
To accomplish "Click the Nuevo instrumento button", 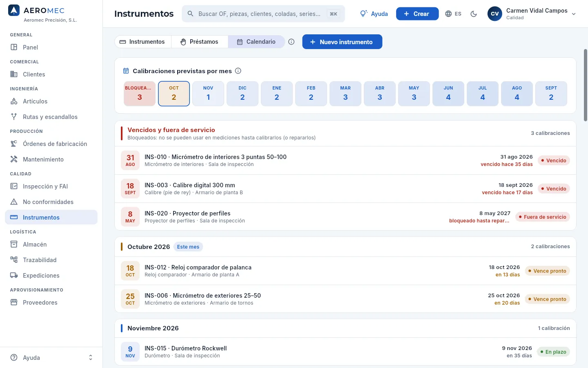I will (342, 42).
